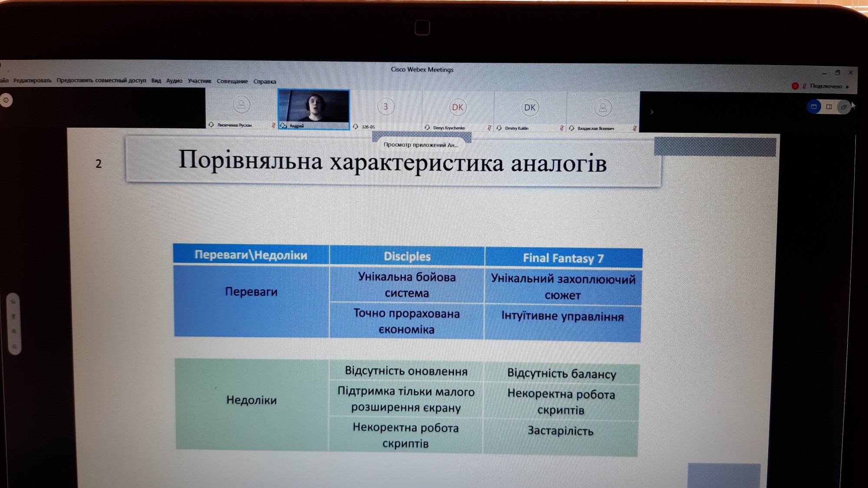Screen dimensions: 868x488
Task: Click the slide title Порівняльна характеристика аналогів
Action: coord(392,162)
